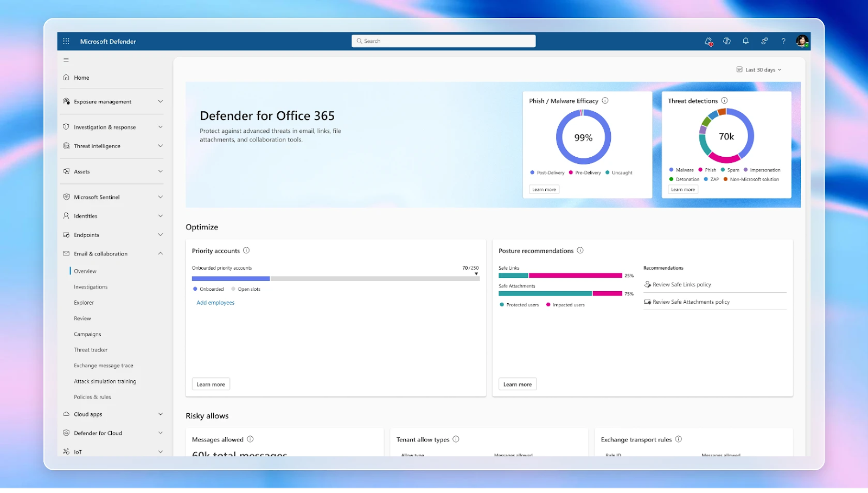Image resolution: width=868 pixels, height=493 pixels.
Task: Click the Cloud apps cloud icon
Action: pos(66,414)
